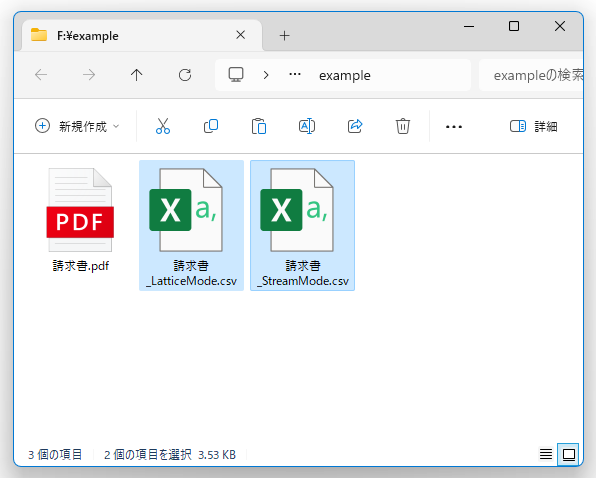Click the exampleの検索 search box
The width and height of the screenshot is (596, 478).
(x=531, y=75)
